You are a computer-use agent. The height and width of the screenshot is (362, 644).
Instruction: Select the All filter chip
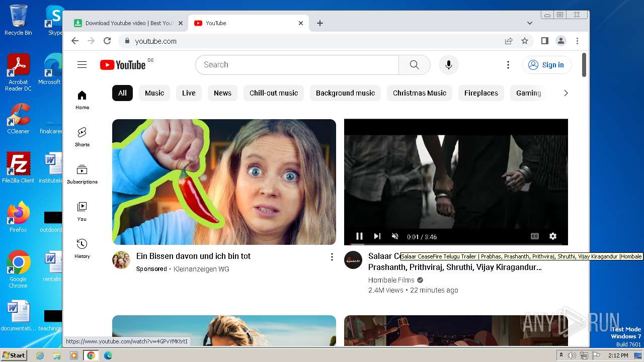point(122,93)
